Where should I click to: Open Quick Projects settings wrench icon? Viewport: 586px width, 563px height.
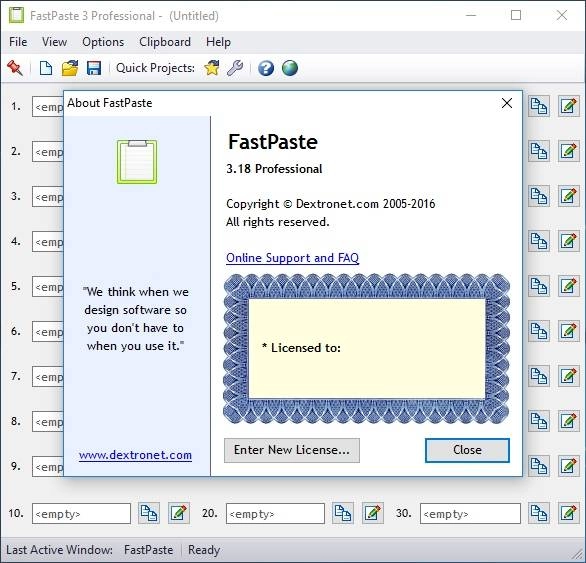click(x=235, y=68)
